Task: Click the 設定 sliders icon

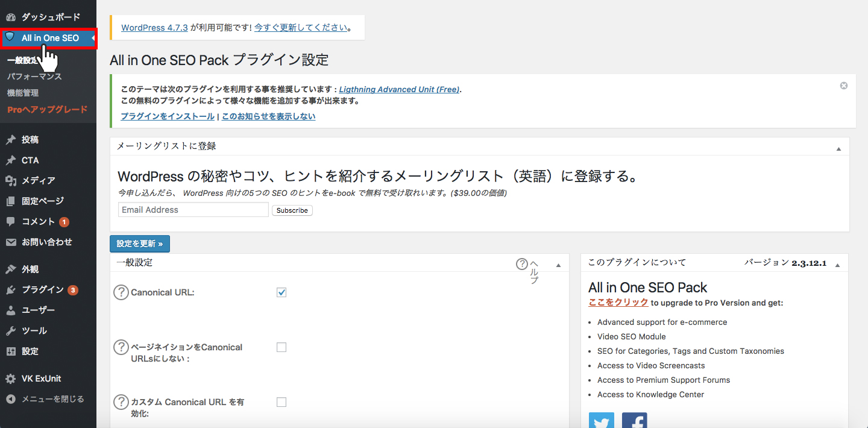Action: click(11, 351)
